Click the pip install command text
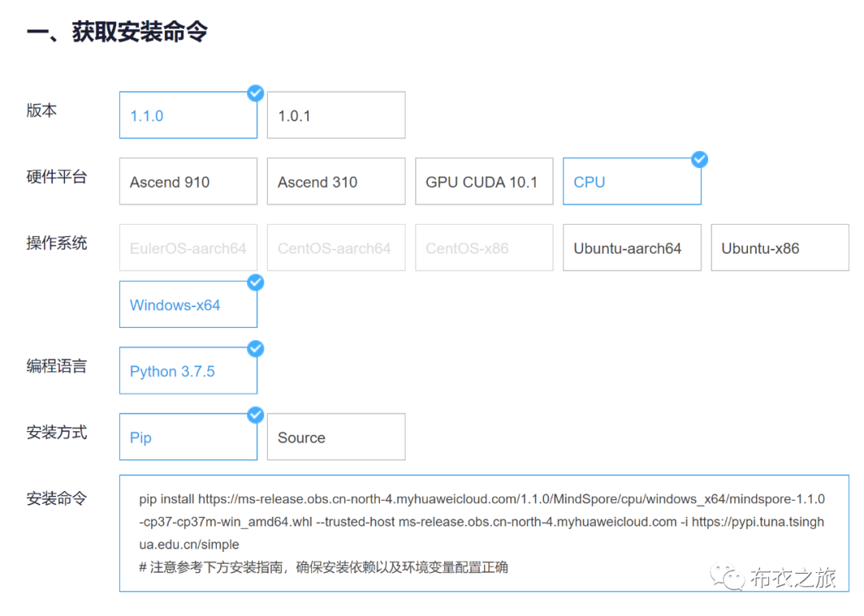The height and width of the screenshot is (616, 864). (482, 522)
